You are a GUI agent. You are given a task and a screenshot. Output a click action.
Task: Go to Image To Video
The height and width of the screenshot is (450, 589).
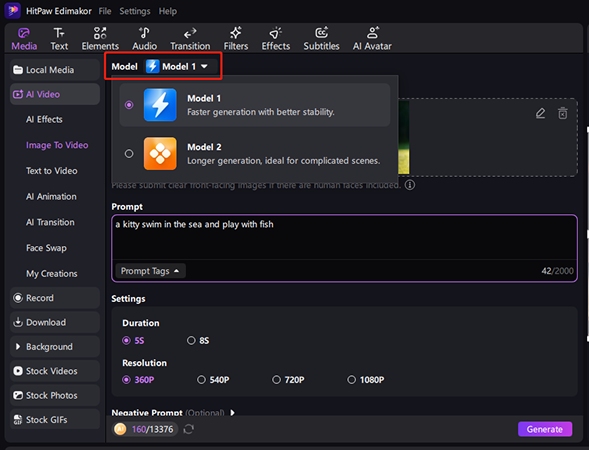click(57, 145)
